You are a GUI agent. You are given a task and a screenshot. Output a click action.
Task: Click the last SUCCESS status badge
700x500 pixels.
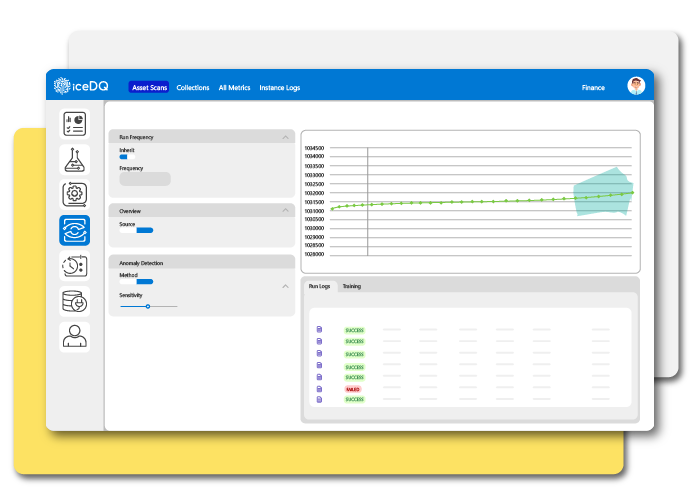[354, 400]
